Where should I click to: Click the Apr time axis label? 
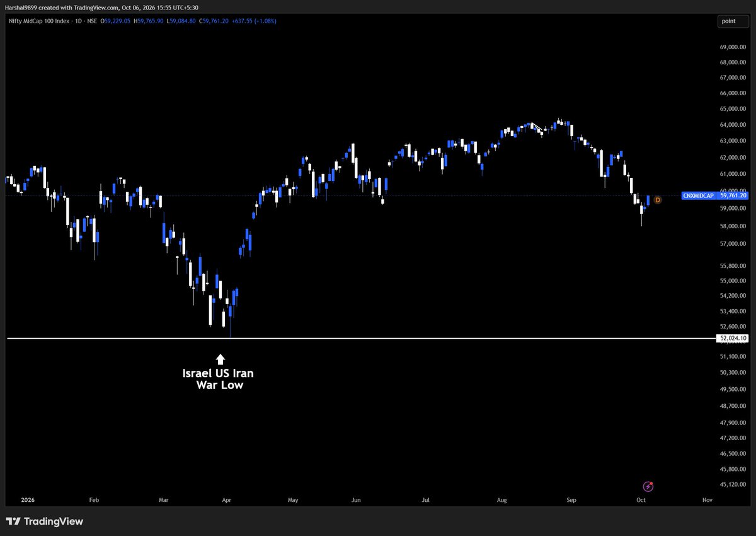click(226, 500)
